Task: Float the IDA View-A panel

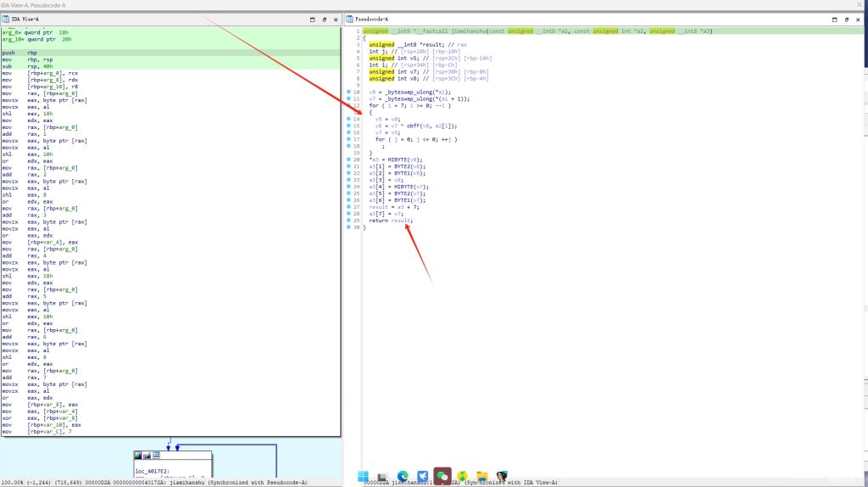Action: pyautogui.click(x=325, y=20)
